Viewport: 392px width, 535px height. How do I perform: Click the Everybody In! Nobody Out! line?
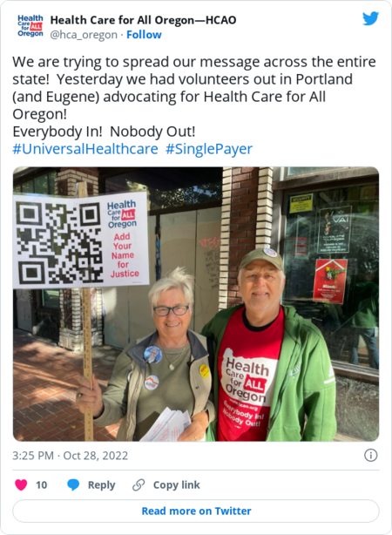104,132
